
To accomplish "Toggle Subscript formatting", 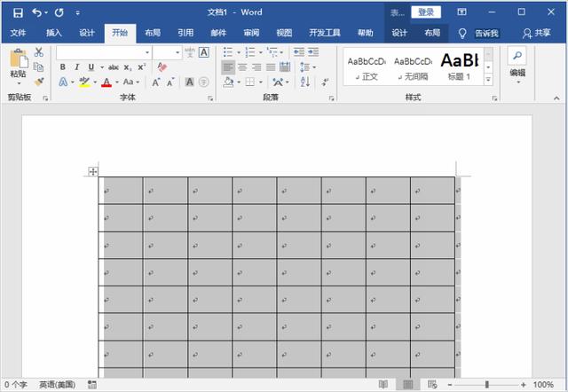I will pos(128,67).
